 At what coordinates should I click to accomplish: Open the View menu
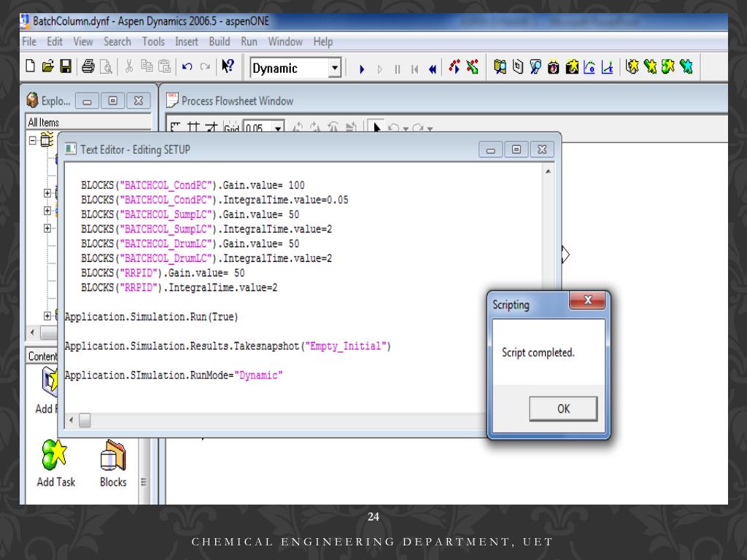click(83, 42)
